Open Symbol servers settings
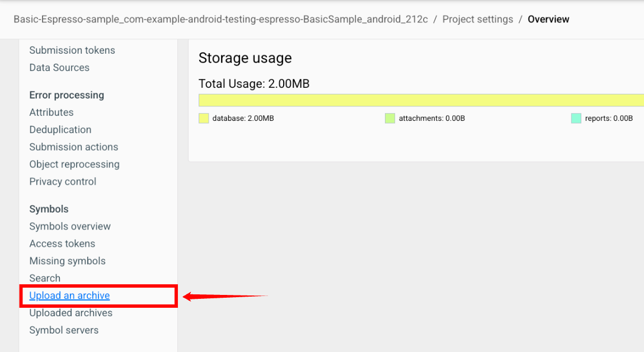 [x=64, y=330]
